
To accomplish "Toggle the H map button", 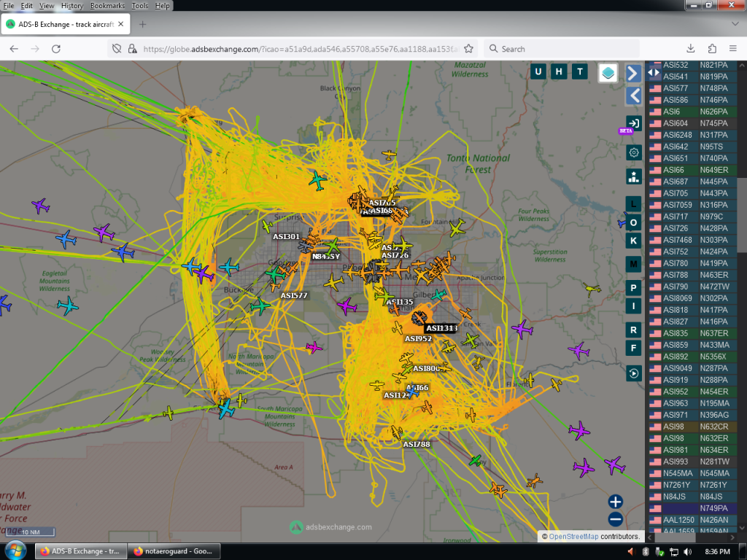I will (559, 72).
